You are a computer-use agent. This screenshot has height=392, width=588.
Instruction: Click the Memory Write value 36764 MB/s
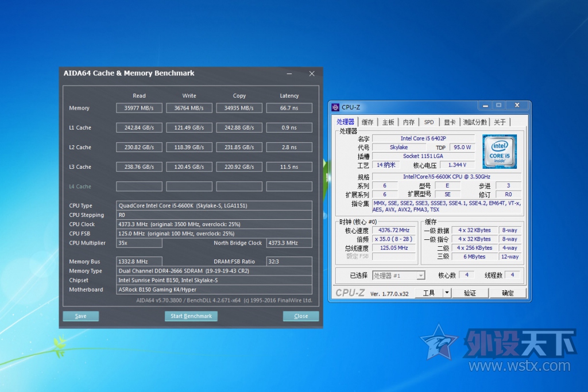pos(189,108)
